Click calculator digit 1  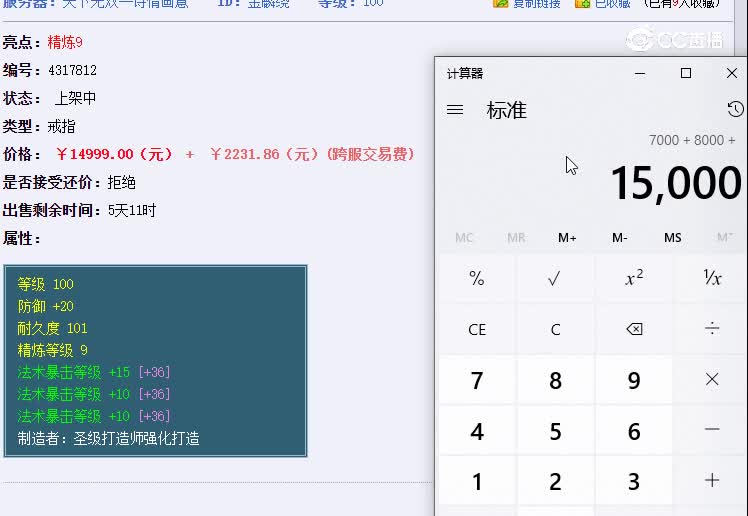(477, 481)
